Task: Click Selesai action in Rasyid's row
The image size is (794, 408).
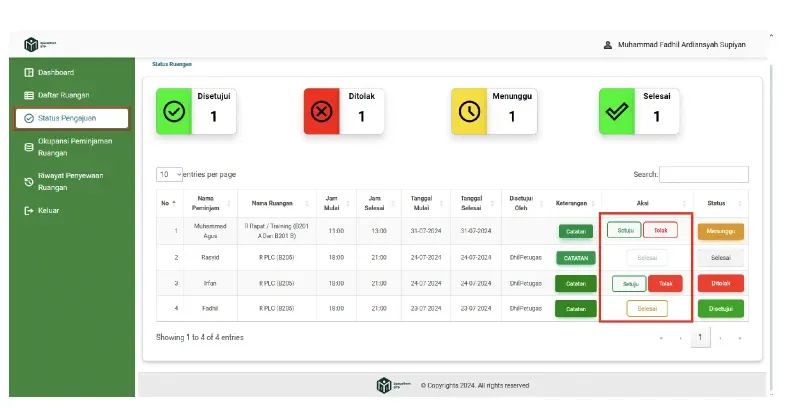Action: tap(647, 258)
